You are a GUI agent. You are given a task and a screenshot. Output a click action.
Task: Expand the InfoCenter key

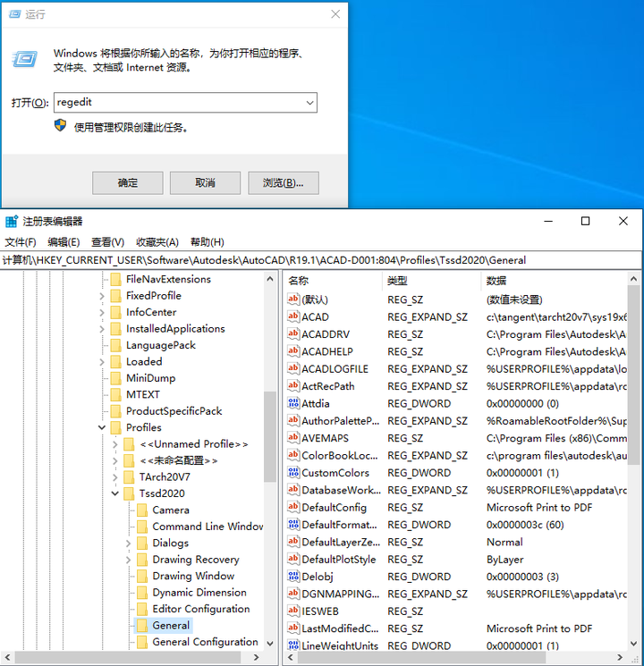(102, 313)
